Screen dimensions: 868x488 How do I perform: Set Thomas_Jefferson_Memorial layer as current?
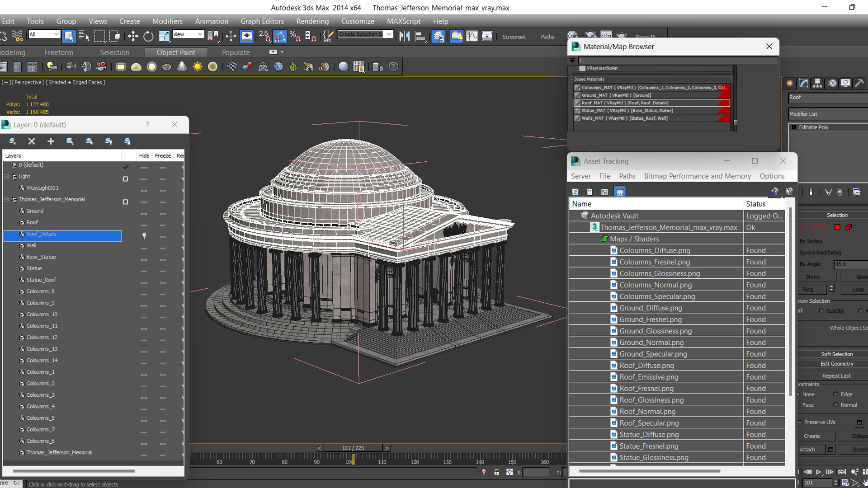click(126, 202)
